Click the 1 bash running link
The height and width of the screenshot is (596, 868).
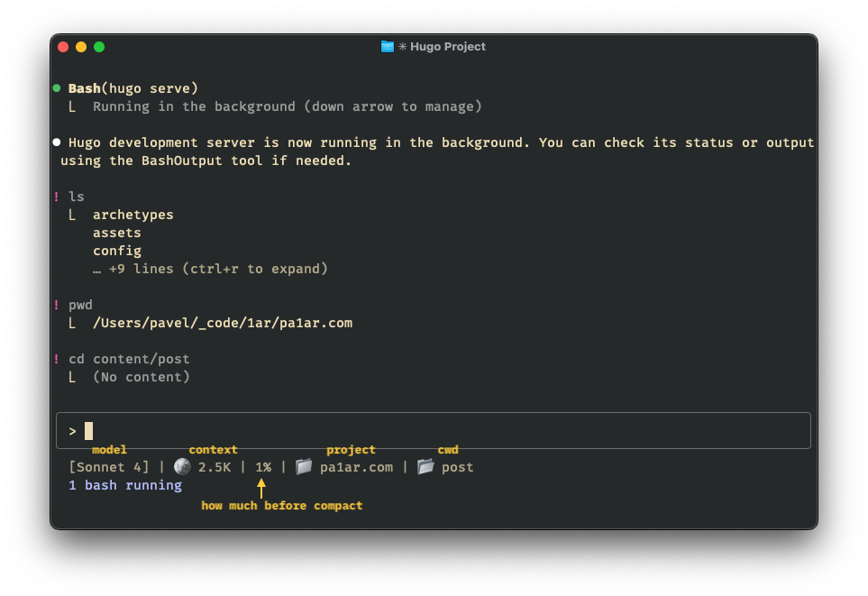point(125,485)
